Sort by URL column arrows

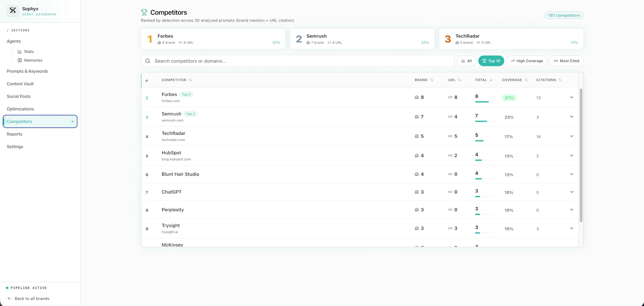pos(460,80)
